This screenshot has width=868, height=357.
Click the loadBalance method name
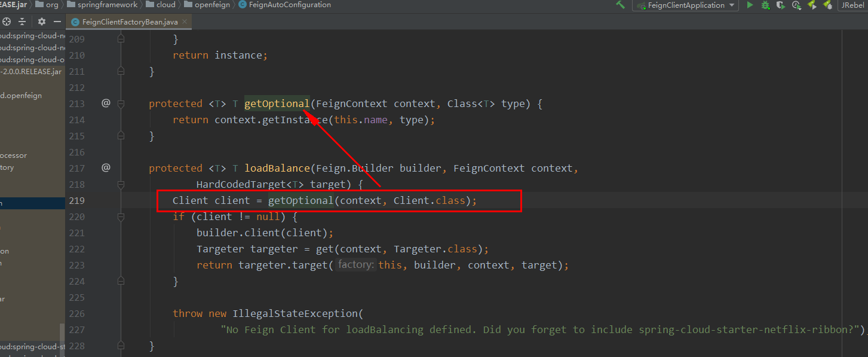277,168
